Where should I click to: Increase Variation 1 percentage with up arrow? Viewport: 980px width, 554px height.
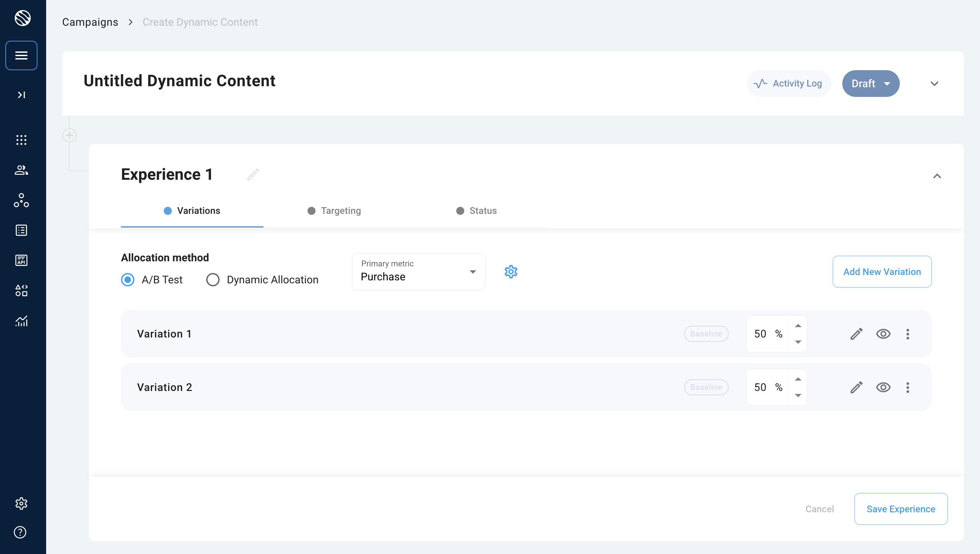pyautogui.click(x=798, y=326)
